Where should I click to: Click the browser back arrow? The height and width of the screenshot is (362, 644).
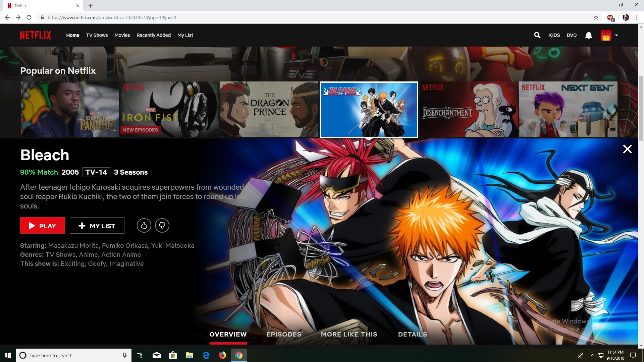coord(7,17)
